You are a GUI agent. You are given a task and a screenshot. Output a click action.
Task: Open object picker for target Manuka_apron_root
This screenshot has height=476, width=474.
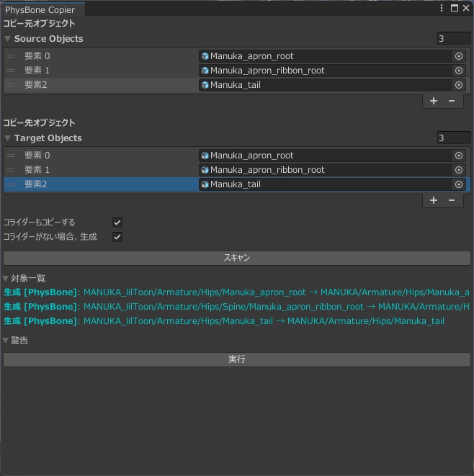pos(459,156)
